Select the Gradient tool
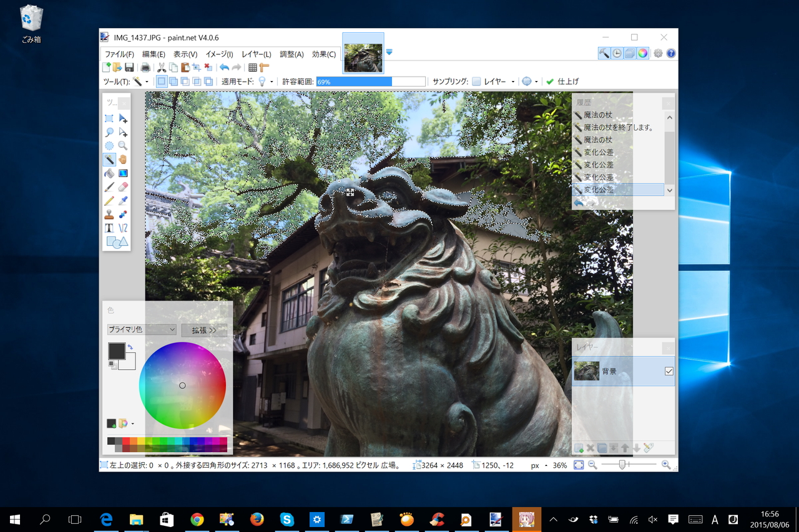This screenshot has height=532, width=799. [x=123, y=173]
